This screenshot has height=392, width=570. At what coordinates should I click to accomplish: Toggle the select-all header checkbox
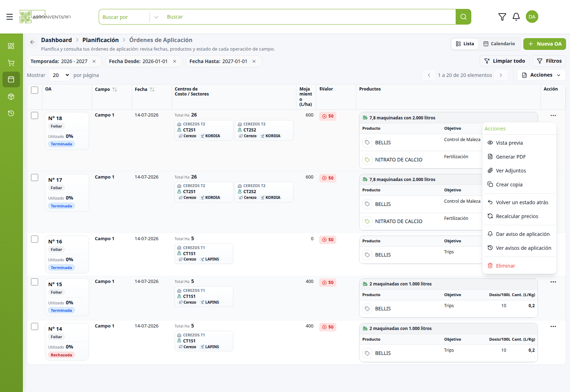pos(35,90)
